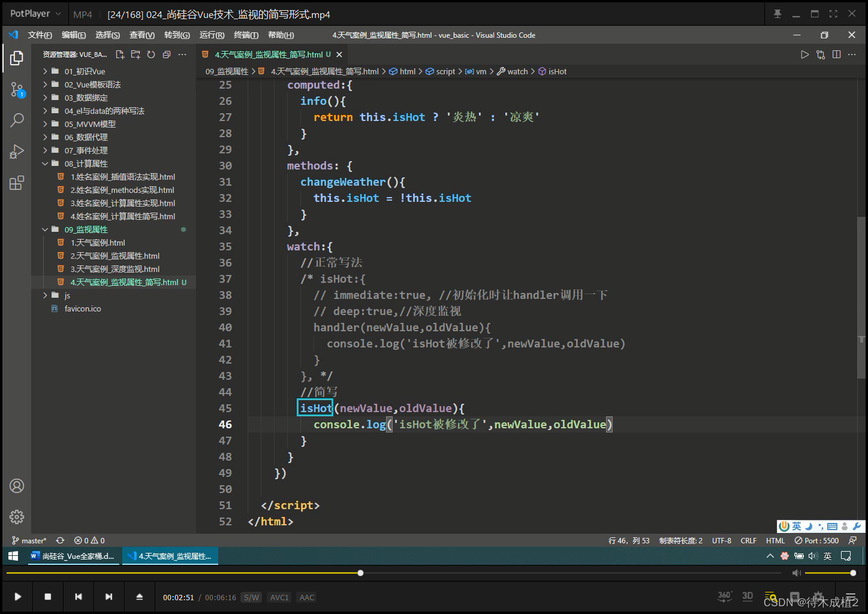This screenshot has width=868, height=614.
Task: Expand the 04_el与data的两种写法 folder
Action: pos(104,111)
